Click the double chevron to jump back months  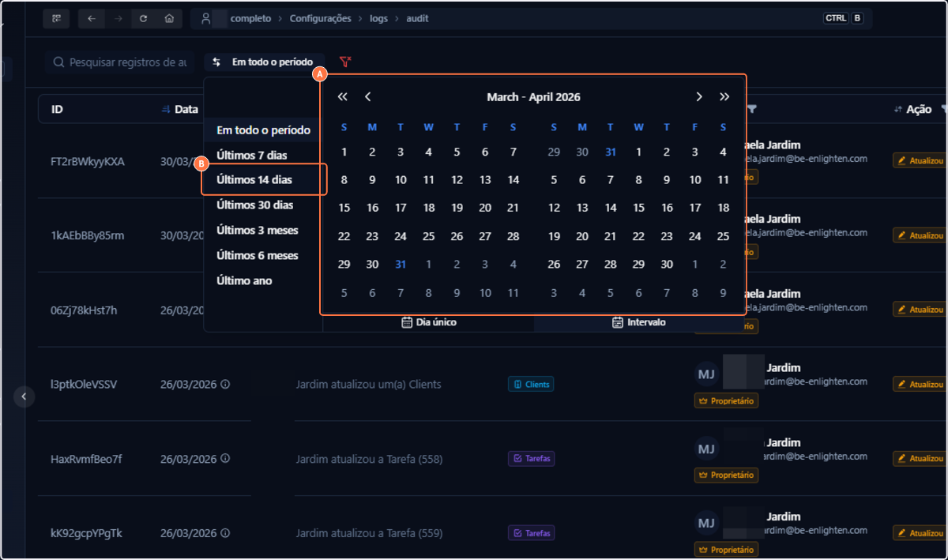point(341,96)
